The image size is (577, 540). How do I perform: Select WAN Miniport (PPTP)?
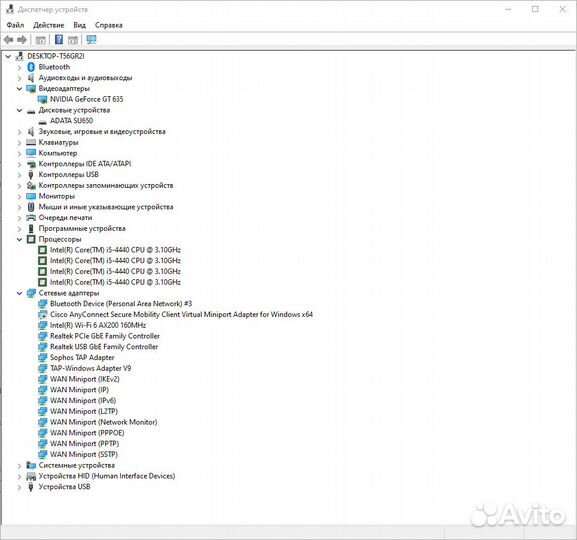pos(85,444)
